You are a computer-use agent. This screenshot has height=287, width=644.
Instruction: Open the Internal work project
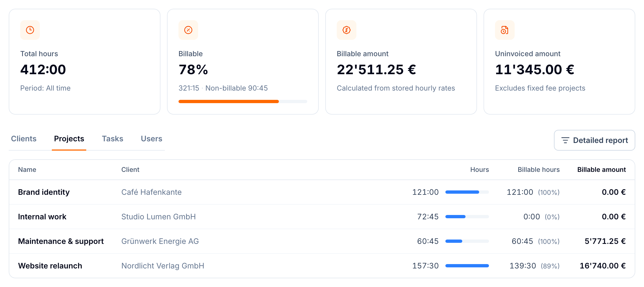point(42,217)
